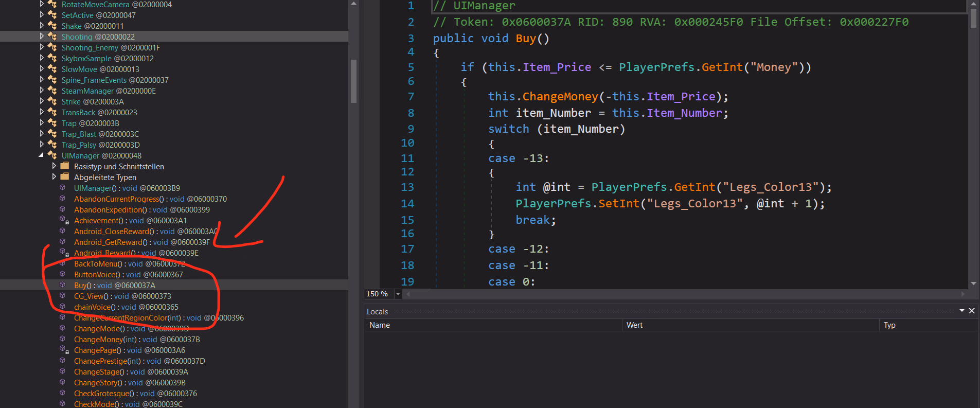Follow the ChangeMoney call on code line 7
Screen dimensions: 980x408
[x=560, y=97]
